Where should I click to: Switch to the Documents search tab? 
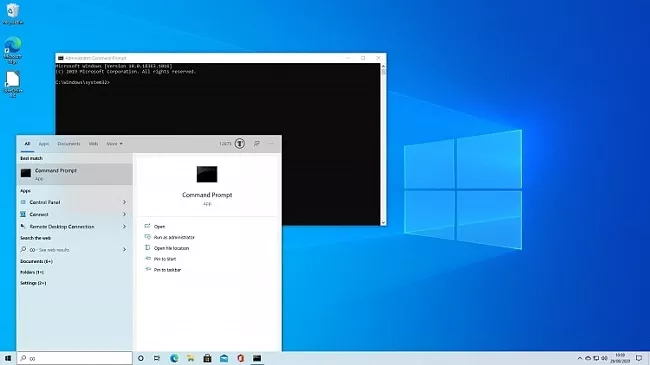(x=68, y=144)
